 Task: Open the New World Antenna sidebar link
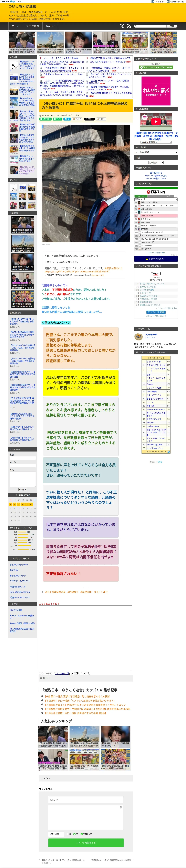20,592
